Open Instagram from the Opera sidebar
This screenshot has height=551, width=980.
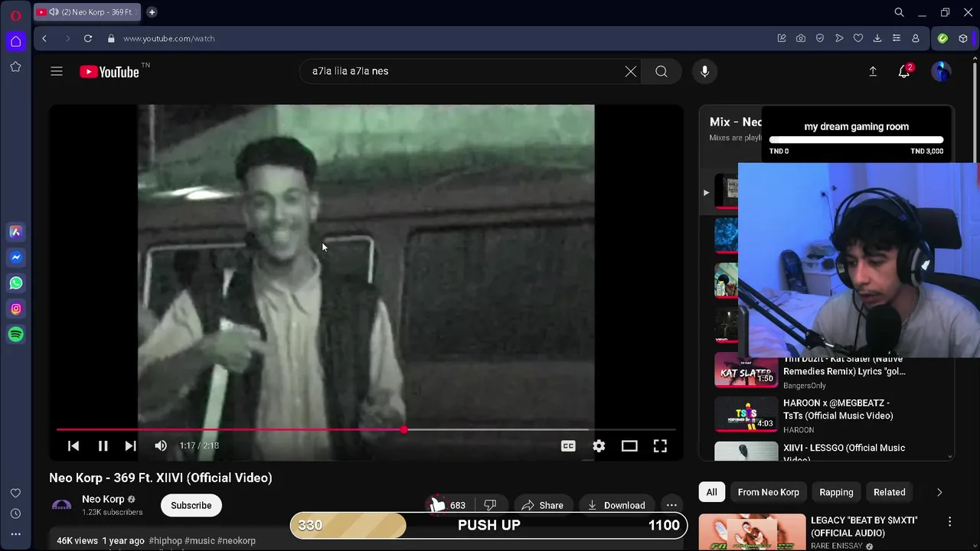(15, 309)
